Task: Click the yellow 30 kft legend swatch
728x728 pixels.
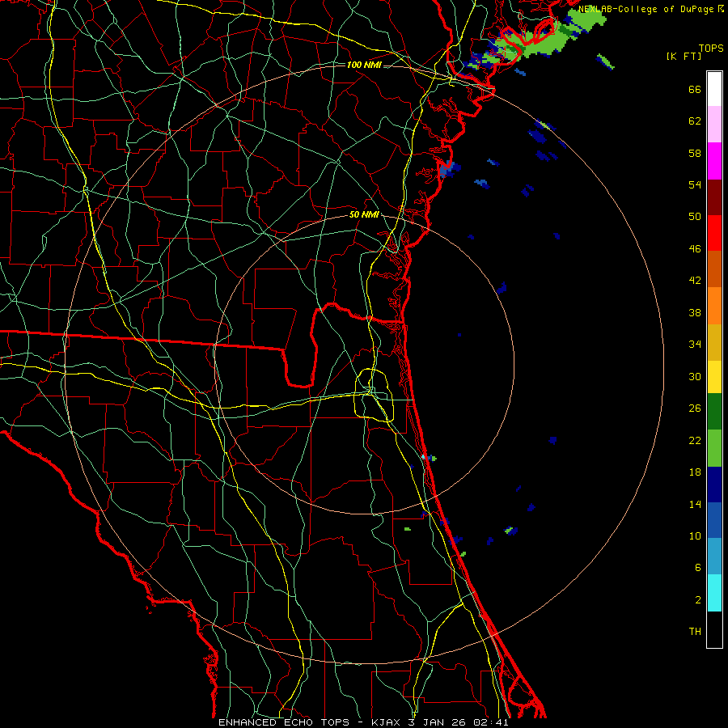Action: (714, 377)
